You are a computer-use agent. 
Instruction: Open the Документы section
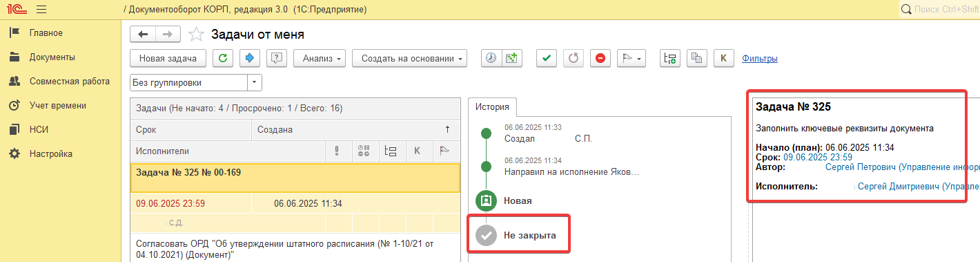pos(52,57)
